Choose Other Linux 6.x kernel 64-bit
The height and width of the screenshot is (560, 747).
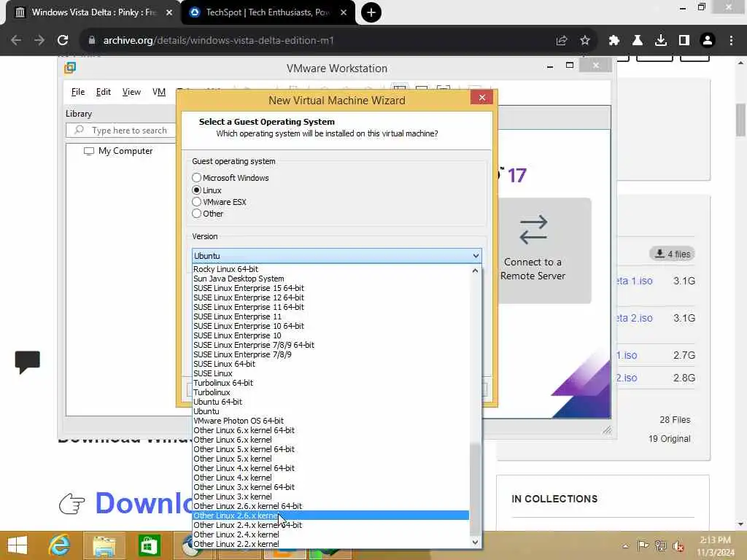click(330, 430)
